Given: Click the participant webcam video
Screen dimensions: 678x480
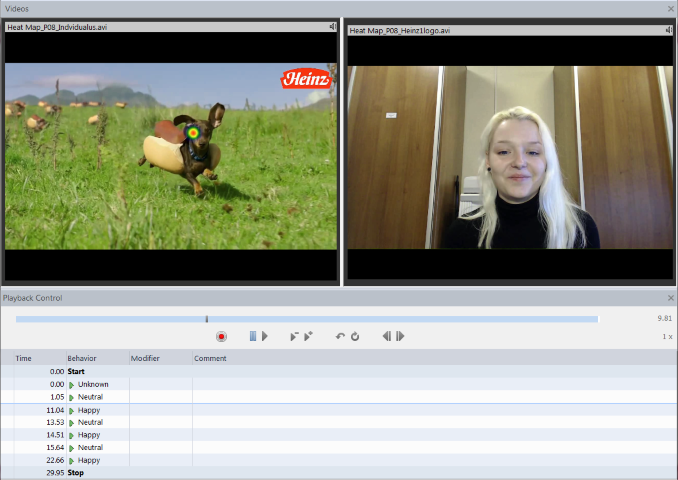Looking at the screenshot, I should (x=510, y=157).
